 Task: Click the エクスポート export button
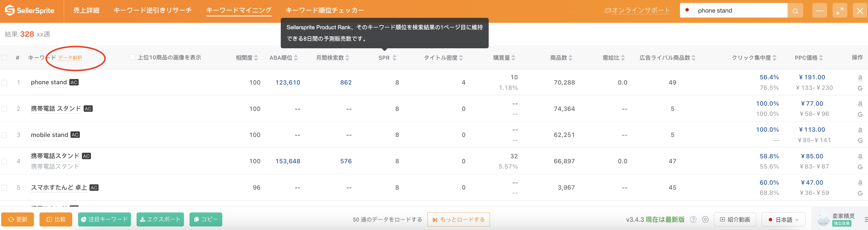pos(160,219)
